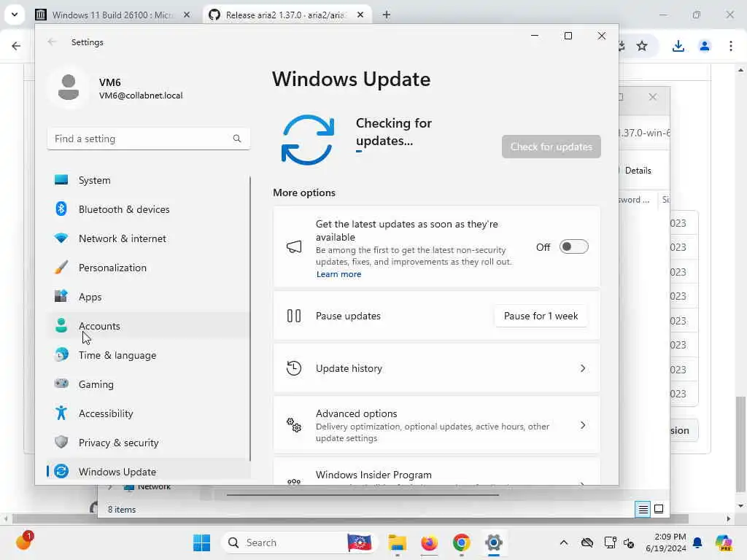Viewport: 747px width, 560px height.
Task: Click the flag icon in taskbar search
Action: (x=360, y=542)
